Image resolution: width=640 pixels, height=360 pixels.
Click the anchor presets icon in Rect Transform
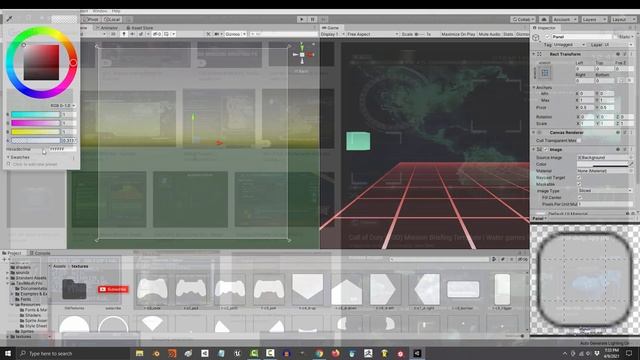tap(545, 73)
